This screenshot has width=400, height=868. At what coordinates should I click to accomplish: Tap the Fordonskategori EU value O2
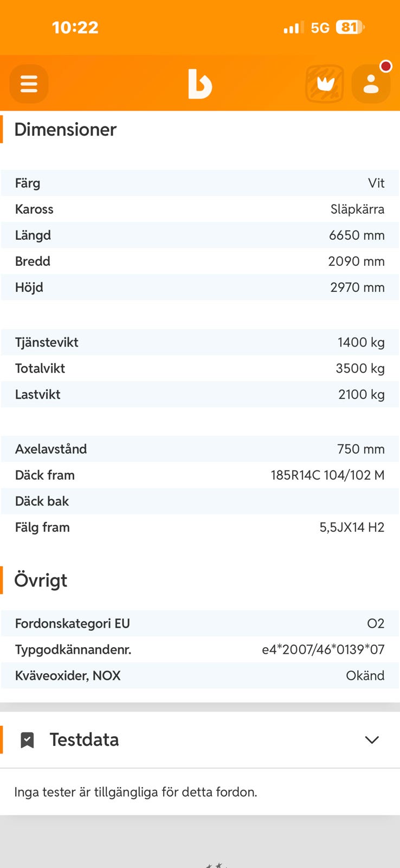(376, 623)
